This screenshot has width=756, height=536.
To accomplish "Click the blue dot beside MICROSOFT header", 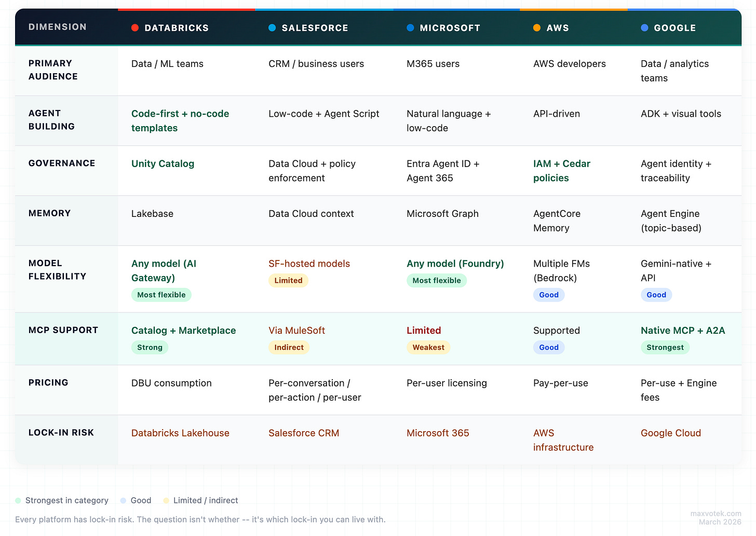I will tap(410, 28).
